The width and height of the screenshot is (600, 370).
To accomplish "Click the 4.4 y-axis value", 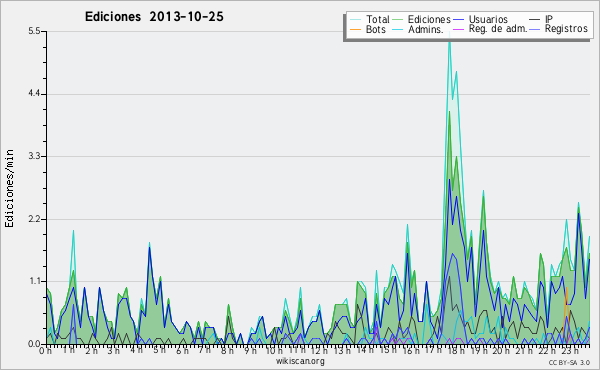I will click(x=34, y=94).
